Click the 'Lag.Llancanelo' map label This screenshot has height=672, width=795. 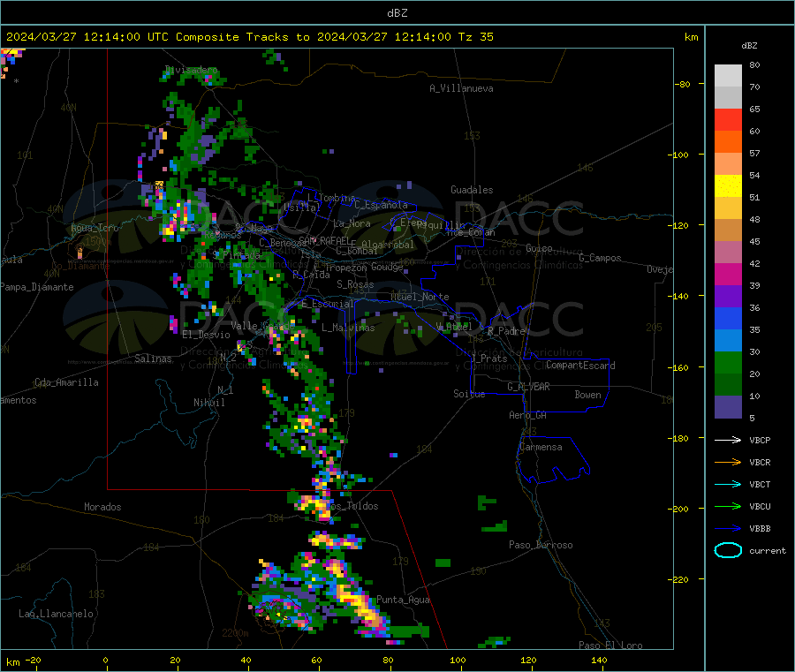57,614
